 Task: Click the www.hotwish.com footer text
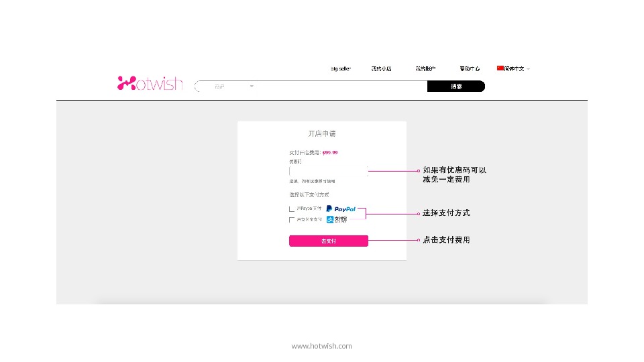coord(321,346)
